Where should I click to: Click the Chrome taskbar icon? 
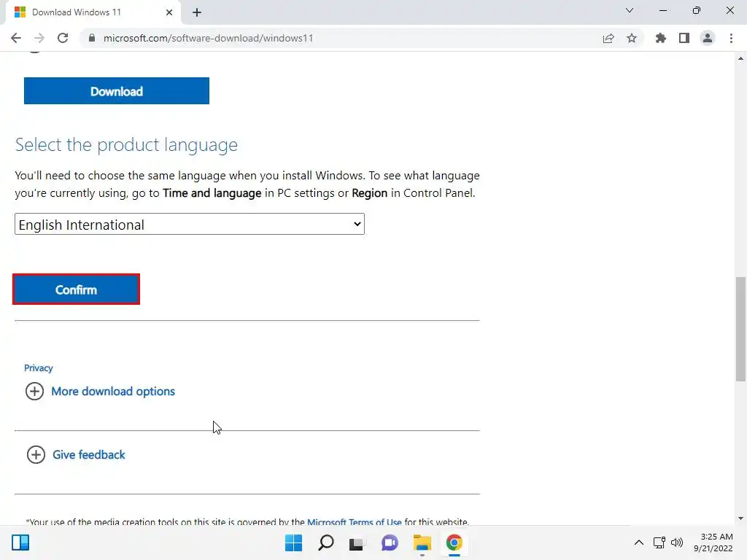454,542
